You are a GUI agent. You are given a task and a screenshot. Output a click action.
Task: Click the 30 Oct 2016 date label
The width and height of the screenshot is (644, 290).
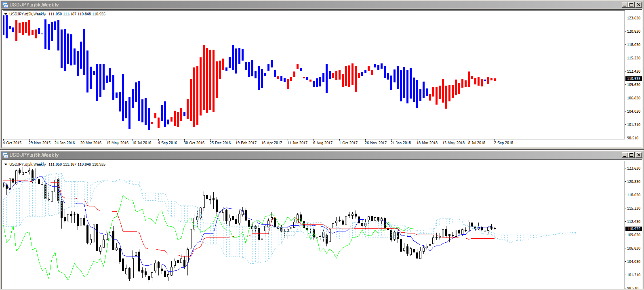click(x=194, y=143)
